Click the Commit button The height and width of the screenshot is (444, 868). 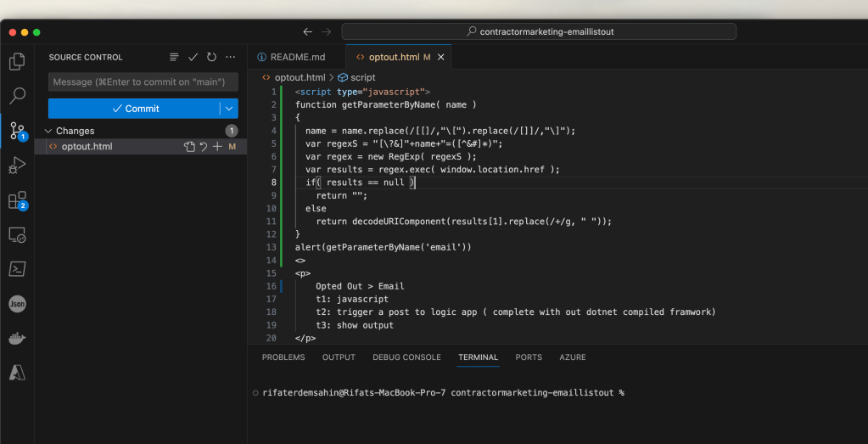(x=135, y=109)
